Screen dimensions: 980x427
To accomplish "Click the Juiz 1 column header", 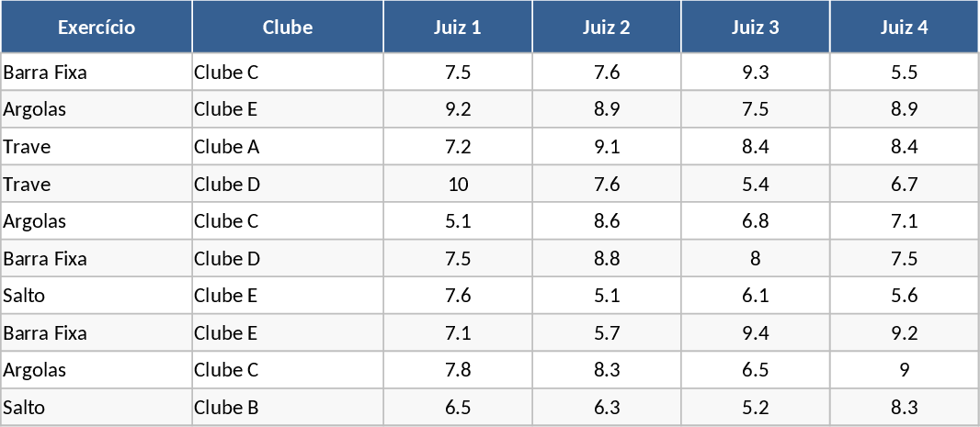I will pos(458,28).
